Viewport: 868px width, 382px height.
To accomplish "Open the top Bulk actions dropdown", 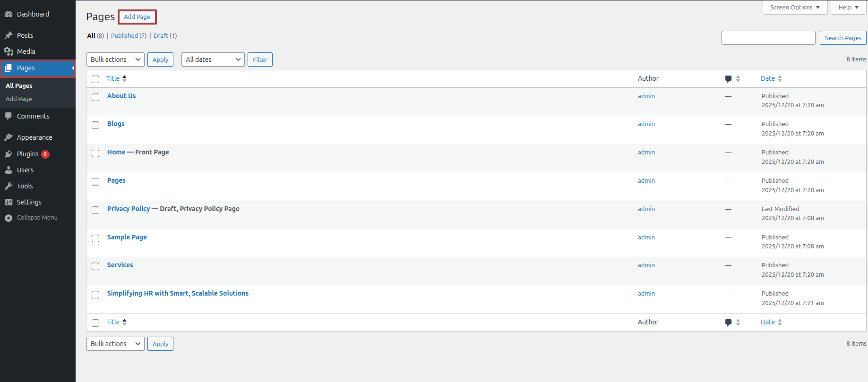I will 115,59.
